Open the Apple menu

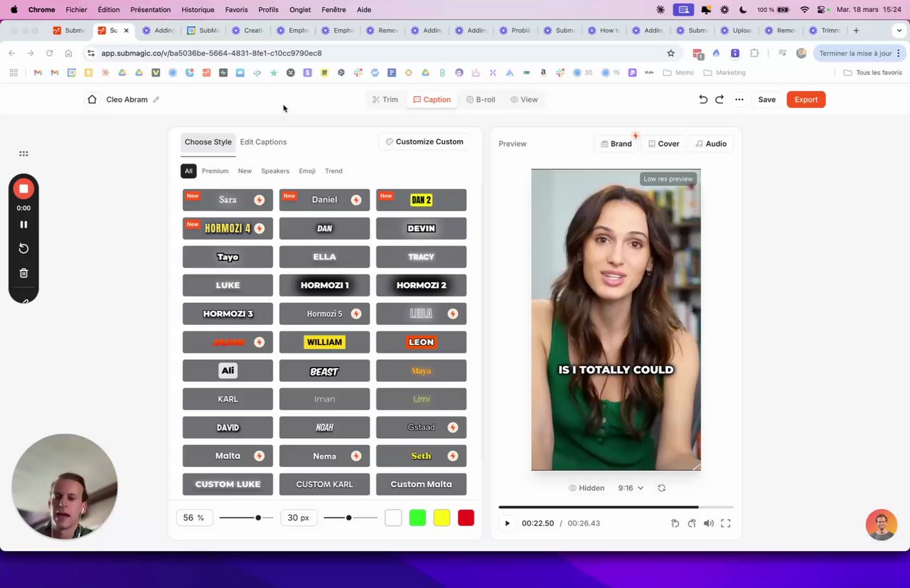(14, 10)
